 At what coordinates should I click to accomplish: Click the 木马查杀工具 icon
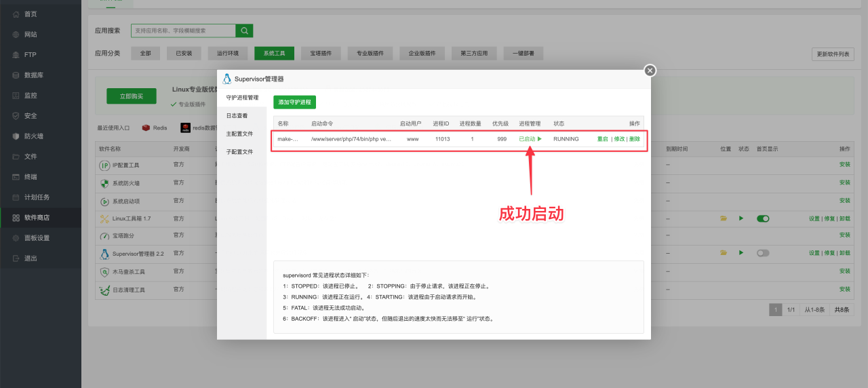tap(104, 271)
